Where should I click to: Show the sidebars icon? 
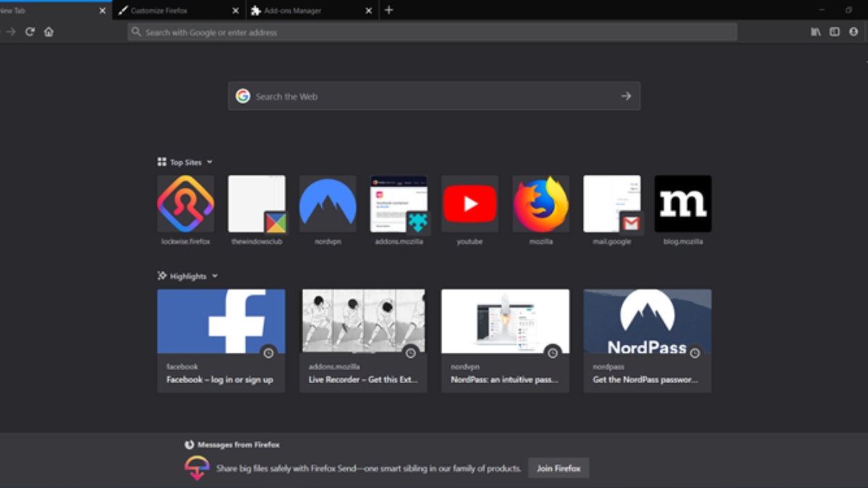tap(835, 32)
